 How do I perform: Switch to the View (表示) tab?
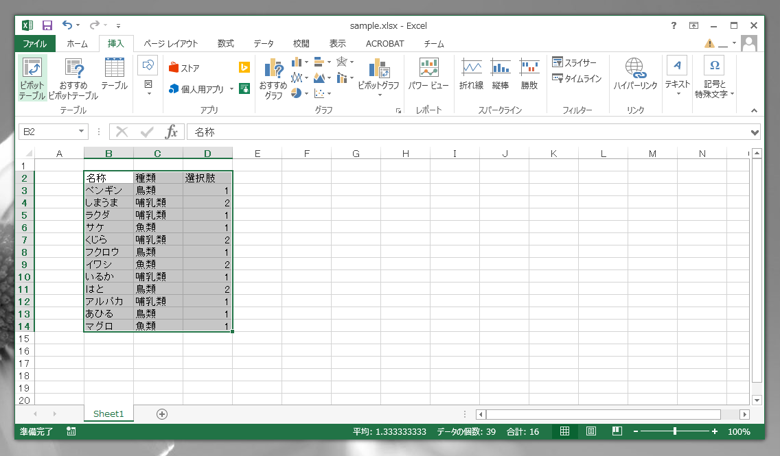(337, 44)
